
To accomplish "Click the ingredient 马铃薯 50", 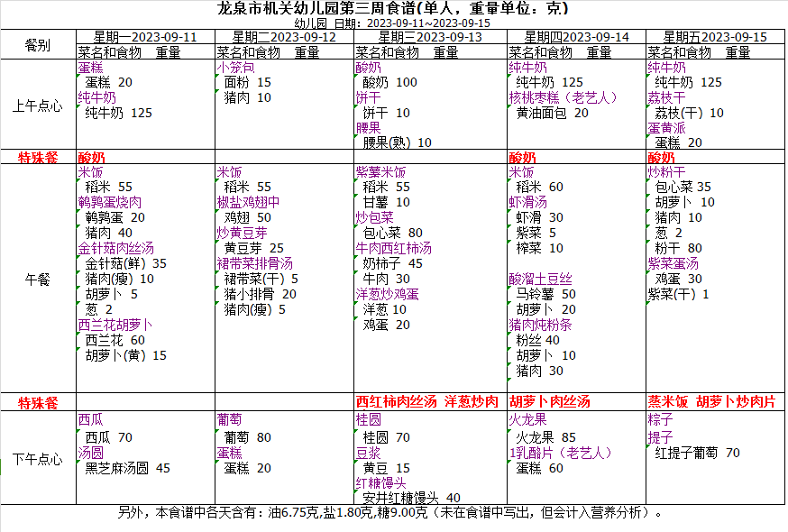I will pos(545,294).
